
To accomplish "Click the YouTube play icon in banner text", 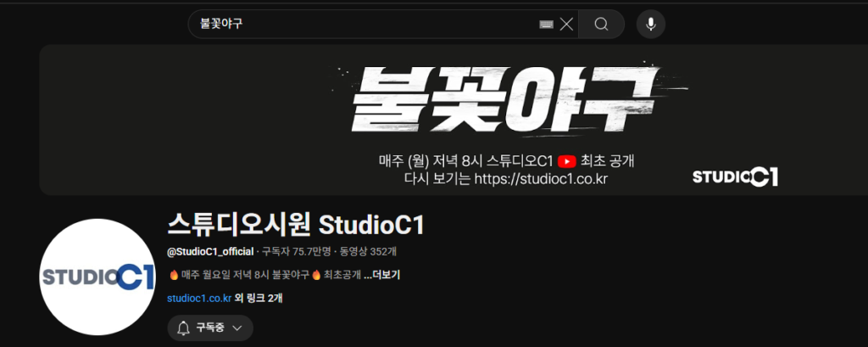I will point(567,161).
